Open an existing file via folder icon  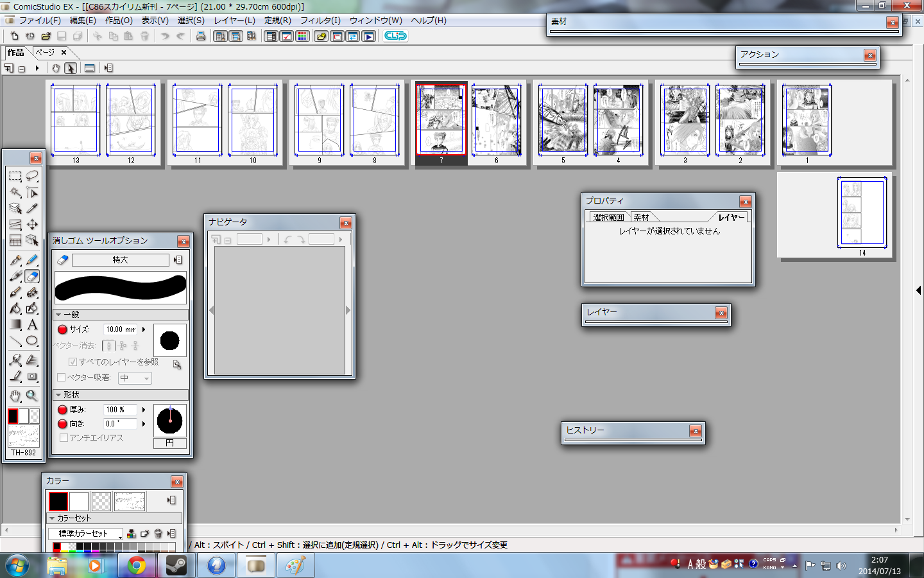coord(46,36)
